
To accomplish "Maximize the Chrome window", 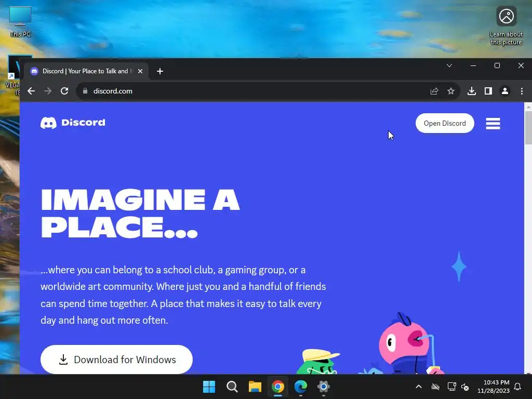I will (x=497, y=65).
